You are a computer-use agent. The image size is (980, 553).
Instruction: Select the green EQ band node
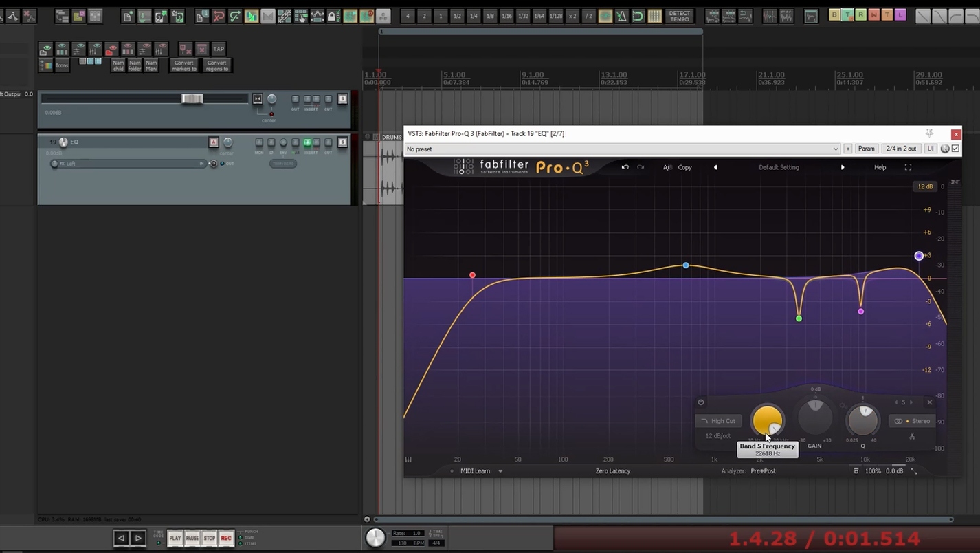(799, 318)
